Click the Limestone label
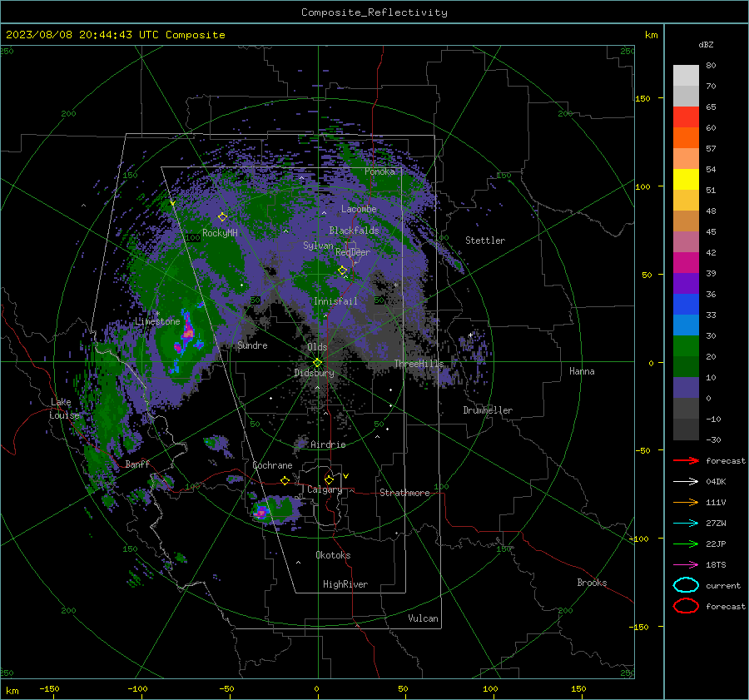Viewport: 749px width, 700px height. pos(157,321)
